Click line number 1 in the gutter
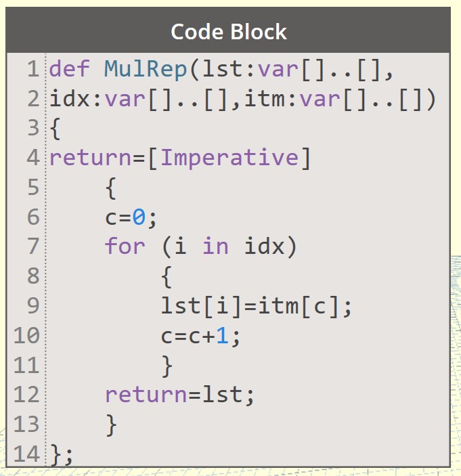Screen dimensions: 461x476 (33, 69)
